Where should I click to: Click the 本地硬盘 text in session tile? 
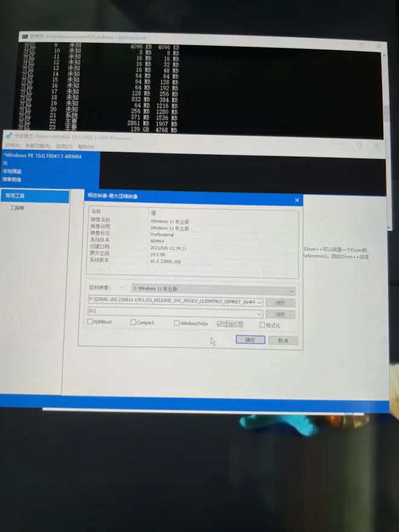click(x=12, y=171)
